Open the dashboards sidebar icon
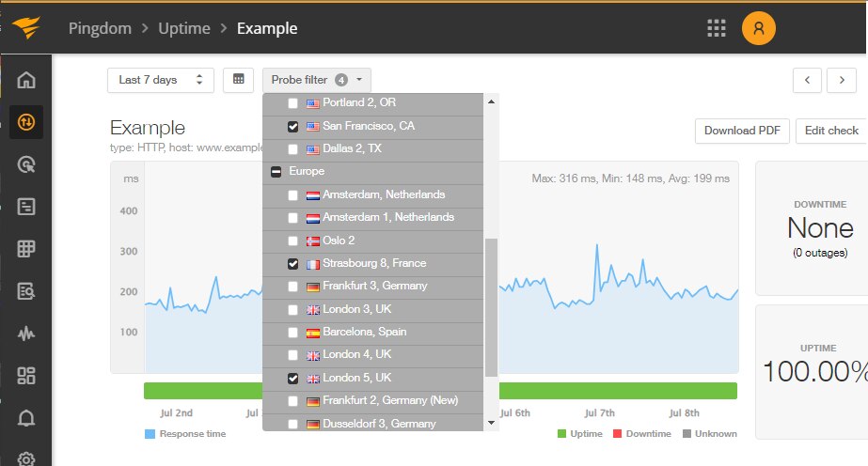 point(26,376)
